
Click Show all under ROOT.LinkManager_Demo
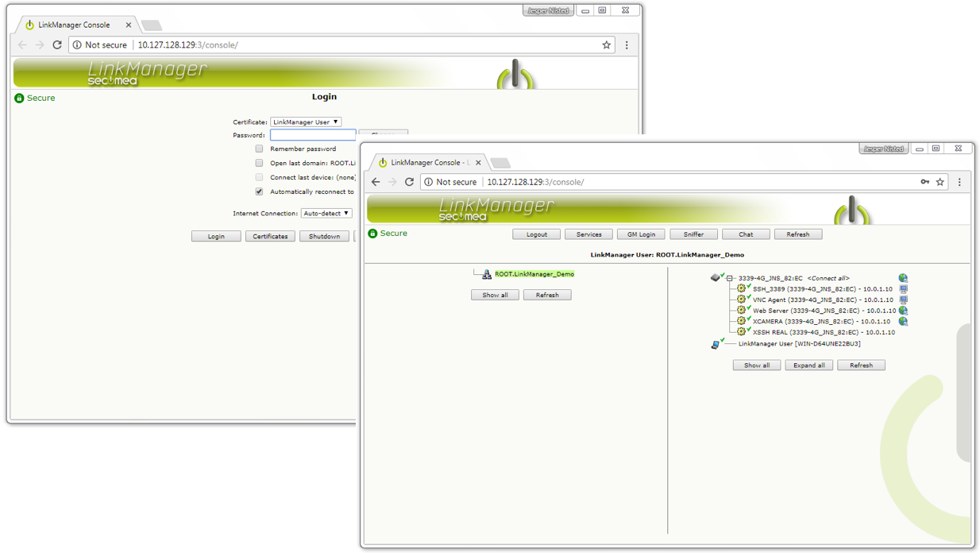tap(496, 295)
